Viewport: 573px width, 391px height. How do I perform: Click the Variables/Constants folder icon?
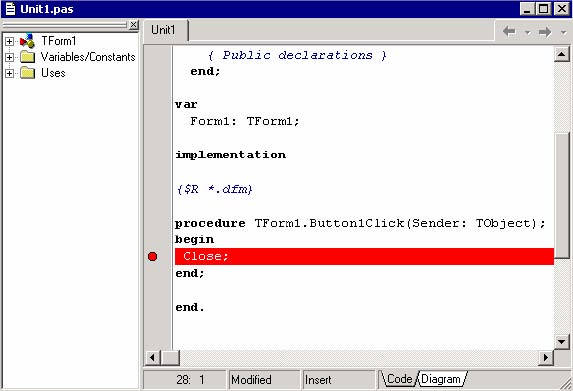[x=28, y=57]
